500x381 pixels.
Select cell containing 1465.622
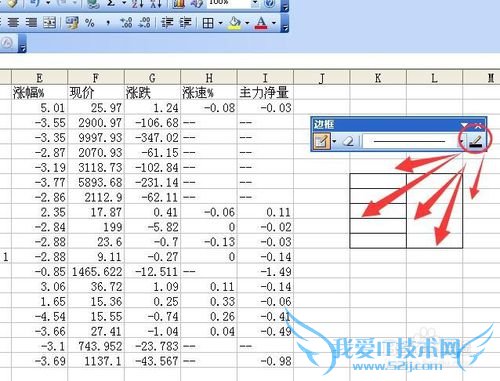(x=96, y=272)
